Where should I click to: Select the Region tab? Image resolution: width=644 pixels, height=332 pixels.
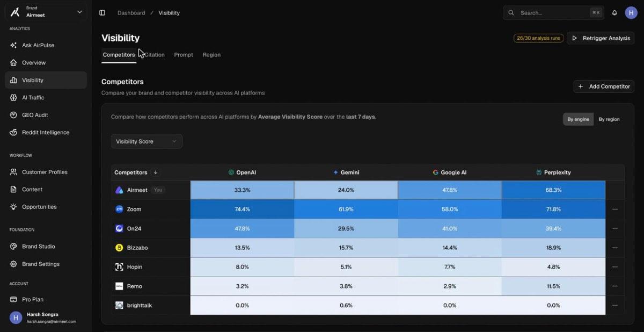coord(211,55)
